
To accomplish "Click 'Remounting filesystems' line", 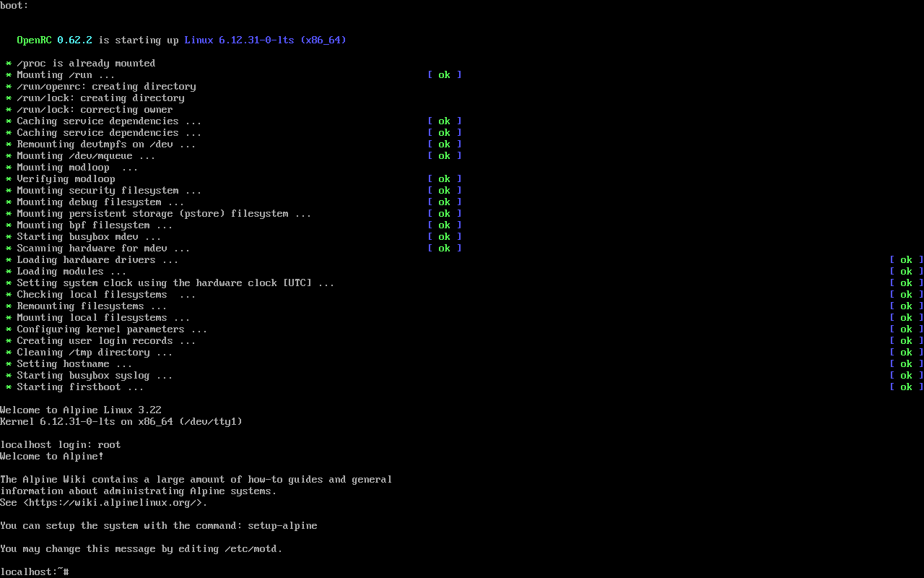I will (x=92, y=306).
